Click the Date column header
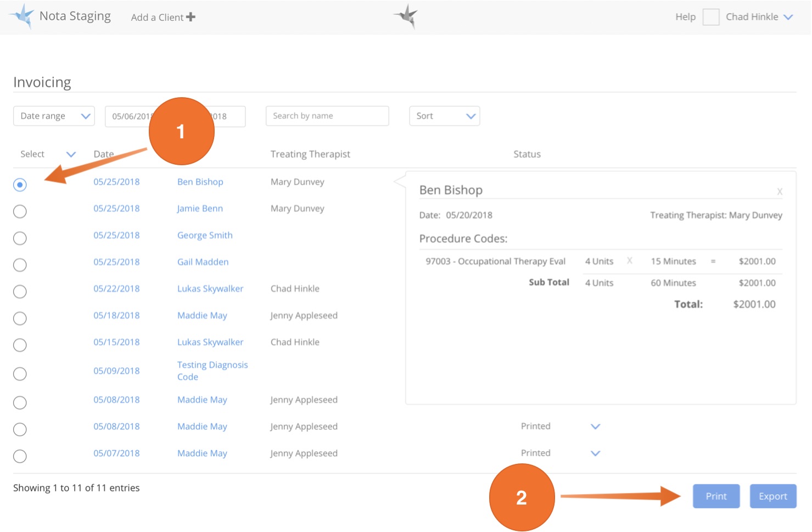The width and height of the screenshot is (812, 532). (103, 154)
